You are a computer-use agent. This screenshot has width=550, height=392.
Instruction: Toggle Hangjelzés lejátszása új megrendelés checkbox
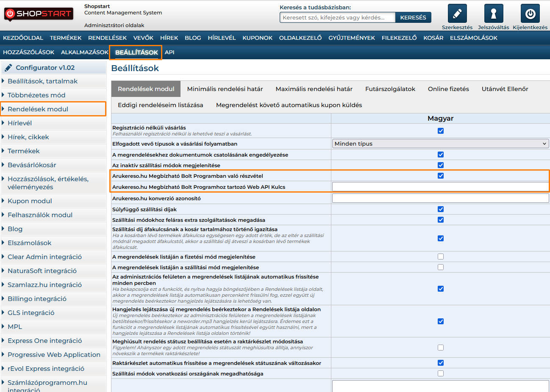point(441,321)
